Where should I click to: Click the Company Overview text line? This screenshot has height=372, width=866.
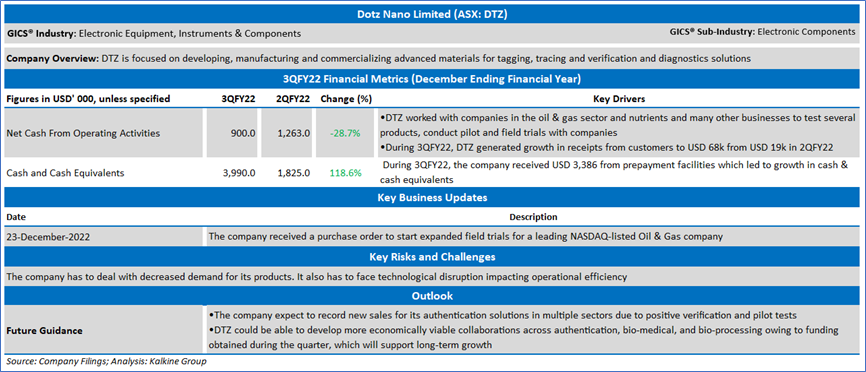378,58
